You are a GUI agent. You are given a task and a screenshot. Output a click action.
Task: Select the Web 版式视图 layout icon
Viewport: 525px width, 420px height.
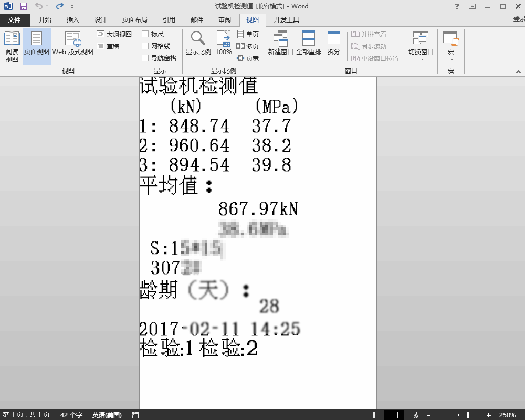pos(72,44)
